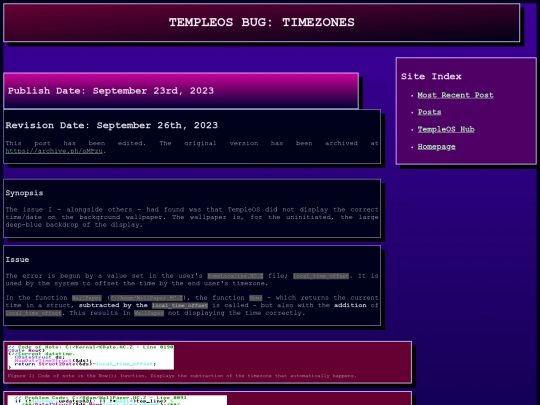The height and width of the screenshot is (405, 540).
Task: Click the Synopsis heading
Action: pyautogui.click(x=24, y=193)
